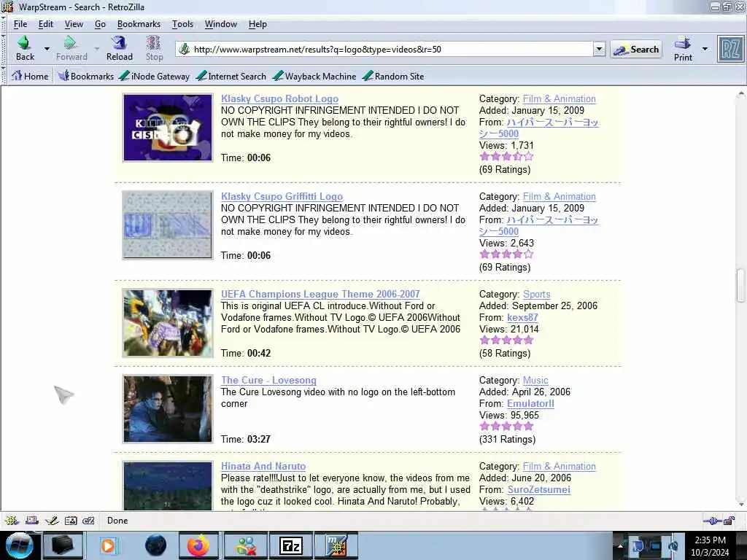Open uploader kexs87 profile link
The height and width of the screenshot is (560, 747).
tap(522, 317)
